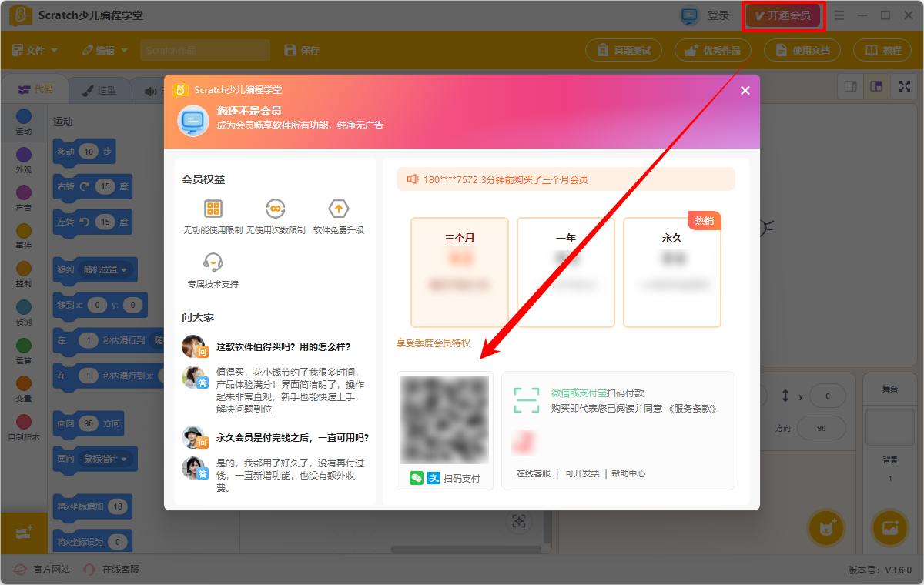Image resolution: width=924 pixels, height=585 pixels.
Task: Click the choose a backdrop button
Action: [890, 527]
